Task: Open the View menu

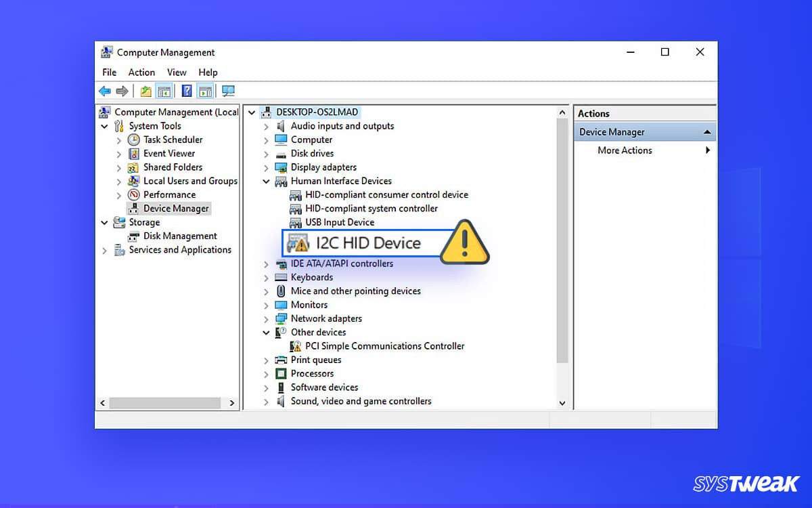Action: (177, 72)
